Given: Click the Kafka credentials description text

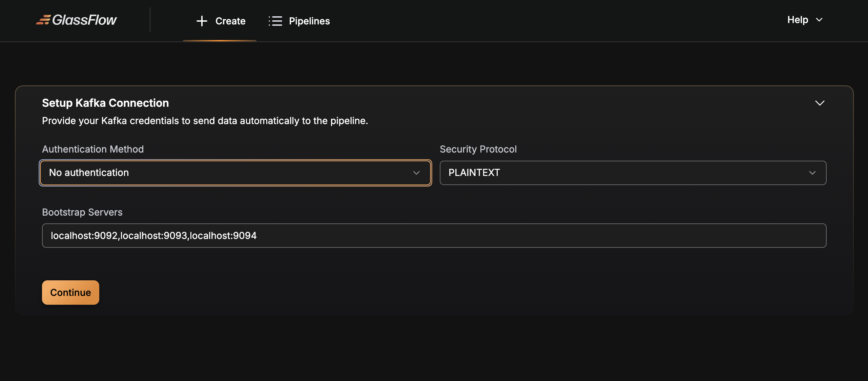Looking at the screenshot, I should [205, 121].
